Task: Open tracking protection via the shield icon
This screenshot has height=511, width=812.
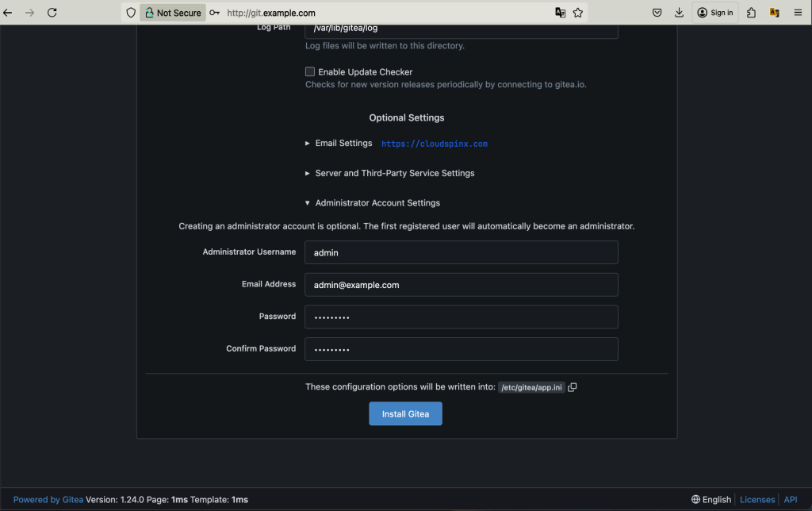Action: pyautogui.click(x=129, y=13)
